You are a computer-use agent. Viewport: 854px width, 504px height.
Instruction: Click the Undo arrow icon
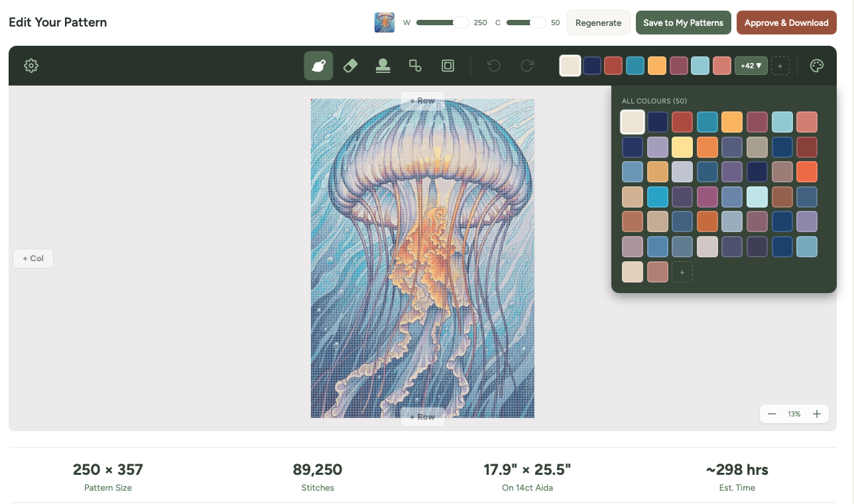tap(493, 66)
